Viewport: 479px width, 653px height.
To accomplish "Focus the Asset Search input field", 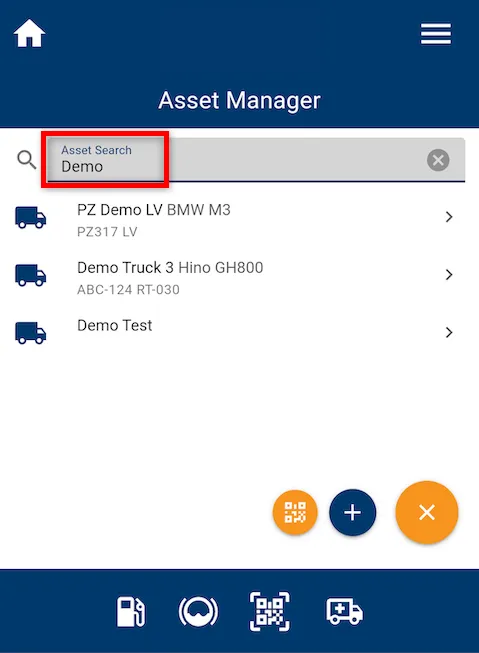I will coord(256,160).
